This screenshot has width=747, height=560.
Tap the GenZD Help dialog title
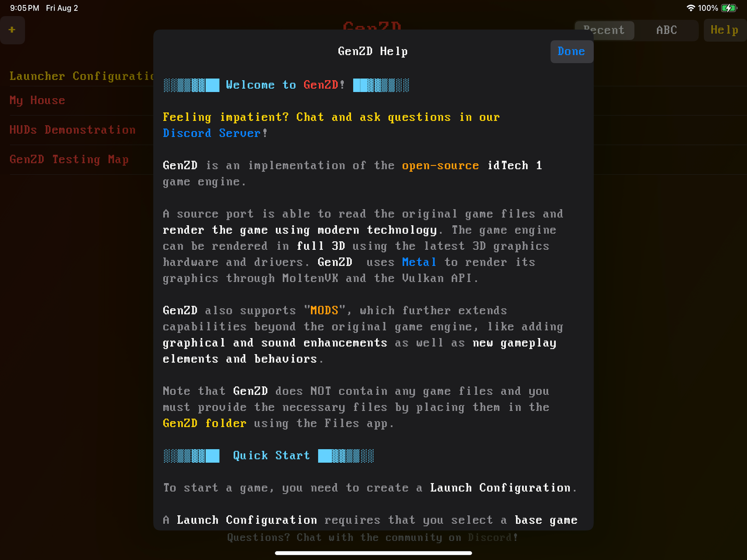(372, 51)
